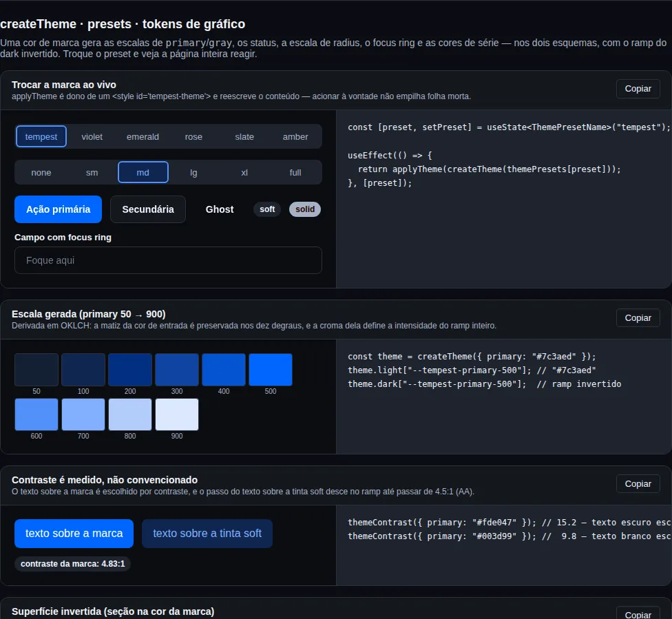672x619 pixels.
Task: Click the Ação primária button
Action: point(59,209)
